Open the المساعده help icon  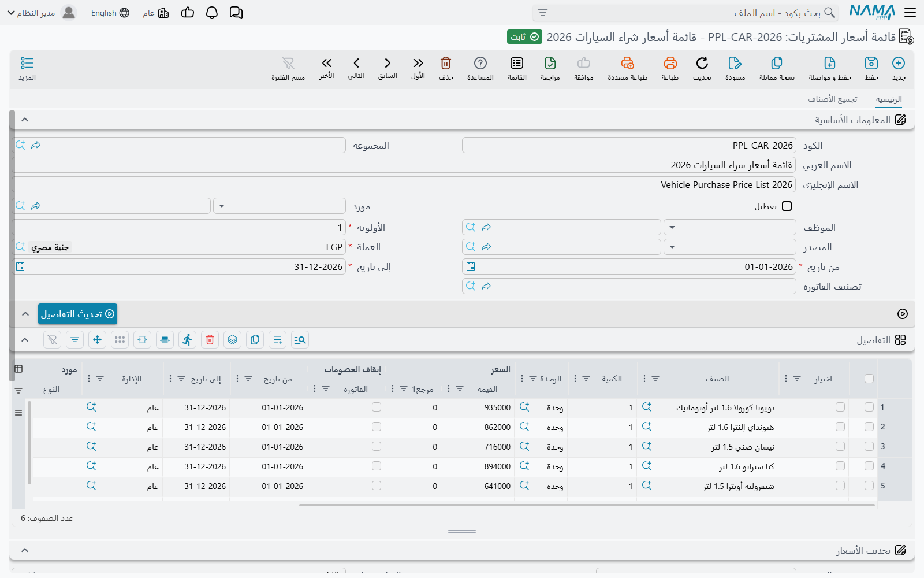(x=480, y=63)
